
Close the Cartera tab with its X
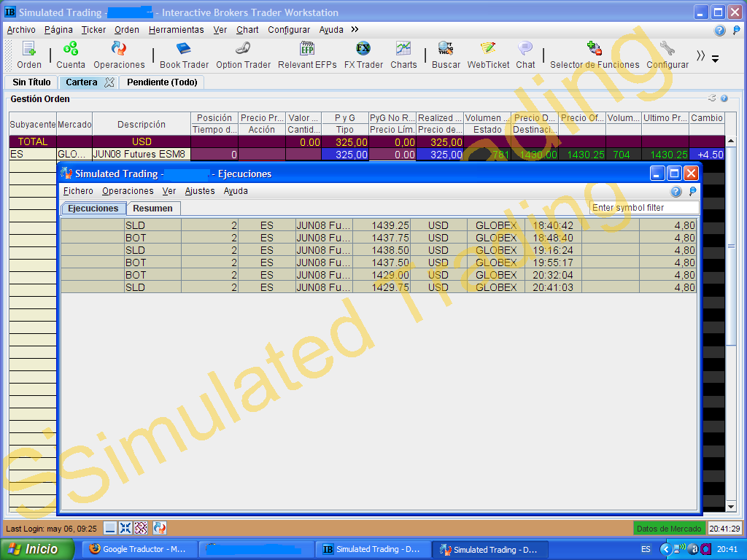pos(109,82)
